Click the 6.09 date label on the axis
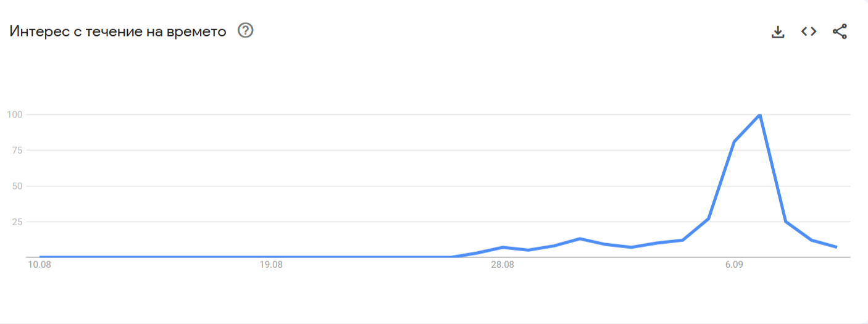The width and height of the screenshot is (868, 324). coord(734,265)
